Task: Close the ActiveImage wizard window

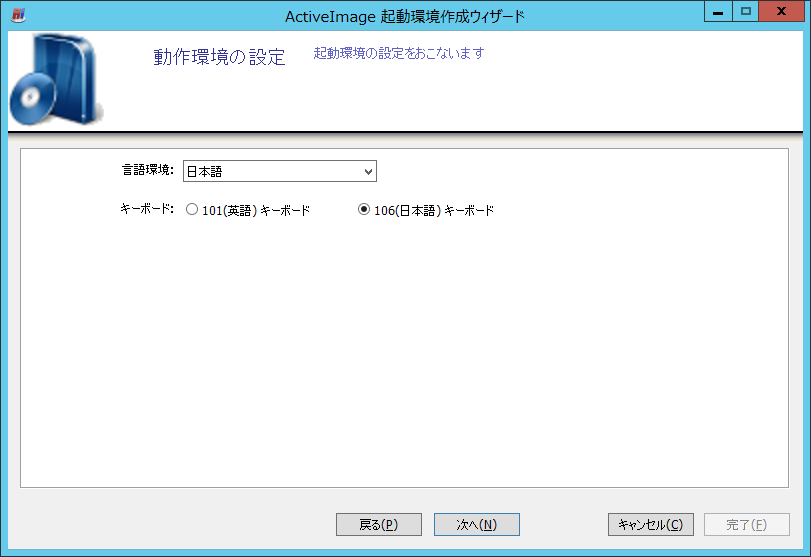Action: [781, 12]
